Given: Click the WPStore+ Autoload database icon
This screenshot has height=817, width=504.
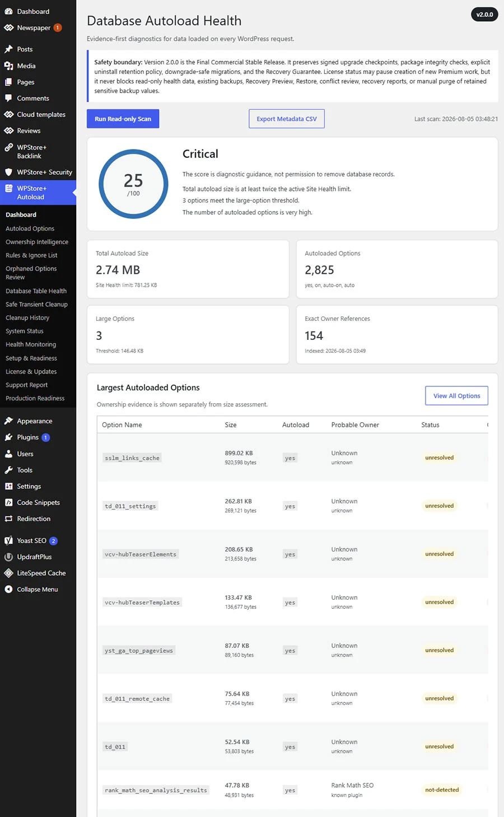Looking at the screenshot, I should point(8,189).
